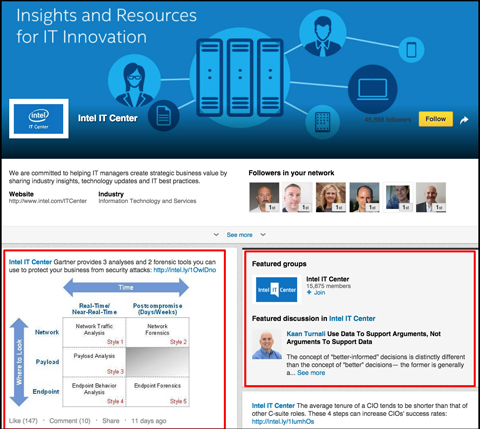Click Intel IT Center author link in Gartner post
480x429 pixels.
pos(30,262)
